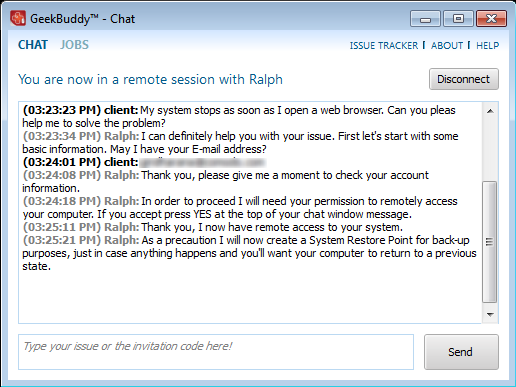Switch to the CHAT tab
Viewport: 516px width, 387px height.
pos(33,45)
